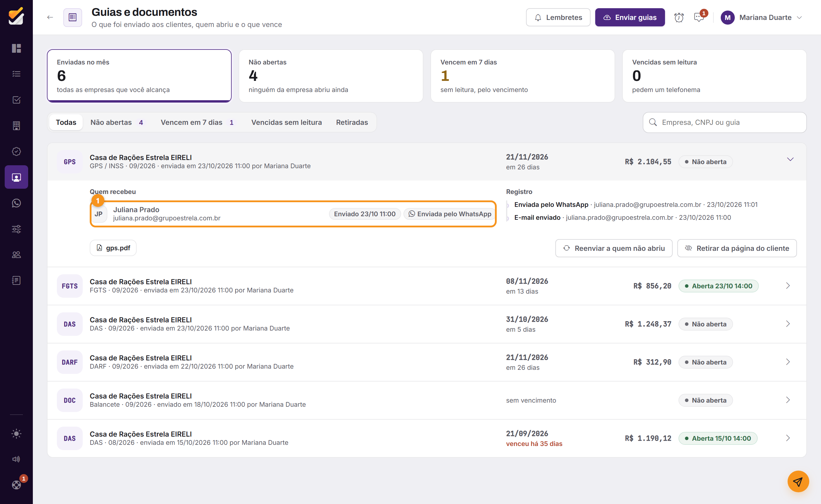
Task: Open the WhatsApp icon in sidebar
Action: click(x=16, y=203)
